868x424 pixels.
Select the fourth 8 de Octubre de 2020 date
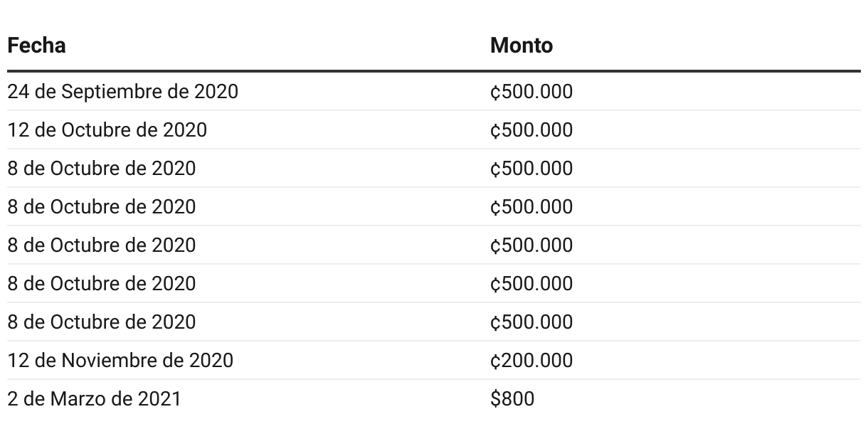click(x=101, y=284)
